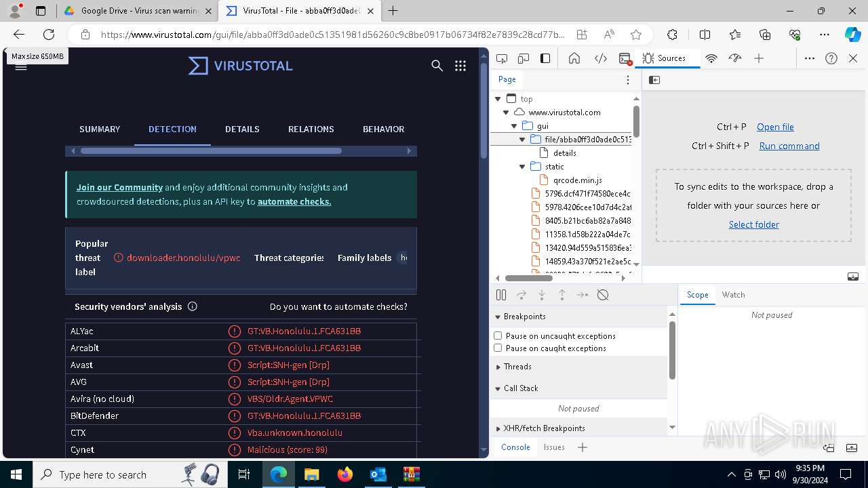This screenshot has height=488, width=868.
Task: Open VirusTotal hamburger menu
Action: 21,66
